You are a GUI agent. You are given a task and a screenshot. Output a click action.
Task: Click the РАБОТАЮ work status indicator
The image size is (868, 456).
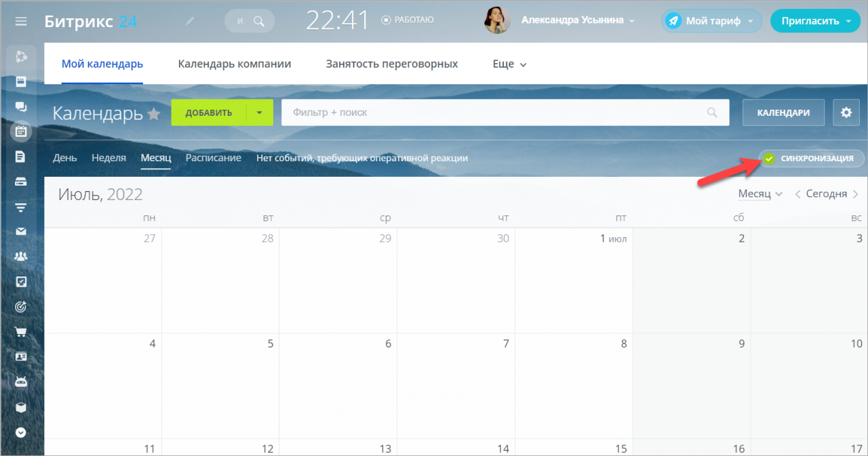pos(408,20)
